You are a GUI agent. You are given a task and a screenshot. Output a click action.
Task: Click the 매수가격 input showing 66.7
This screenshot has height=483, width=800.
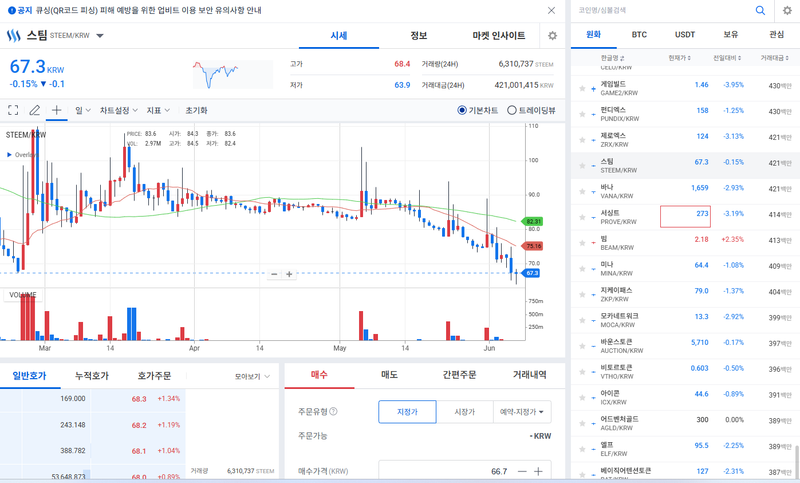click(x=444, y=471)
